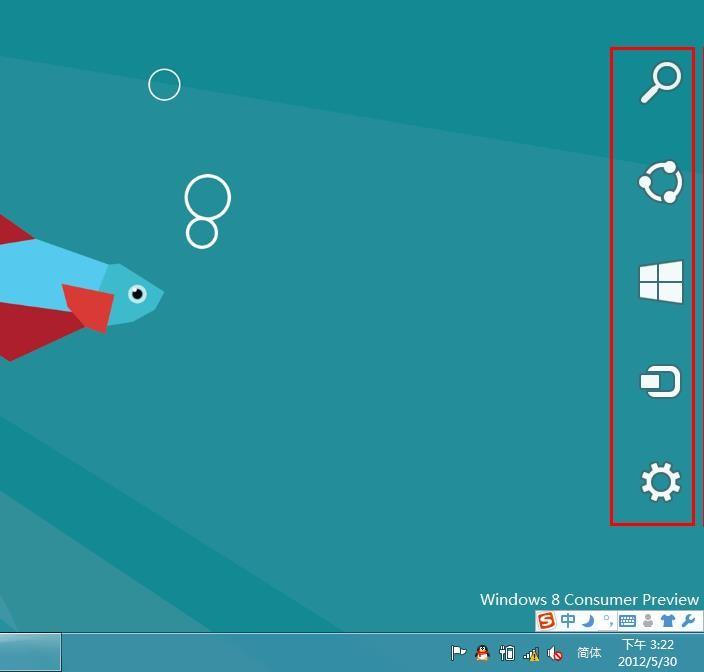704x672 pixels.
Task: Open network signal warning icon
Action: [x=531, y=654]
